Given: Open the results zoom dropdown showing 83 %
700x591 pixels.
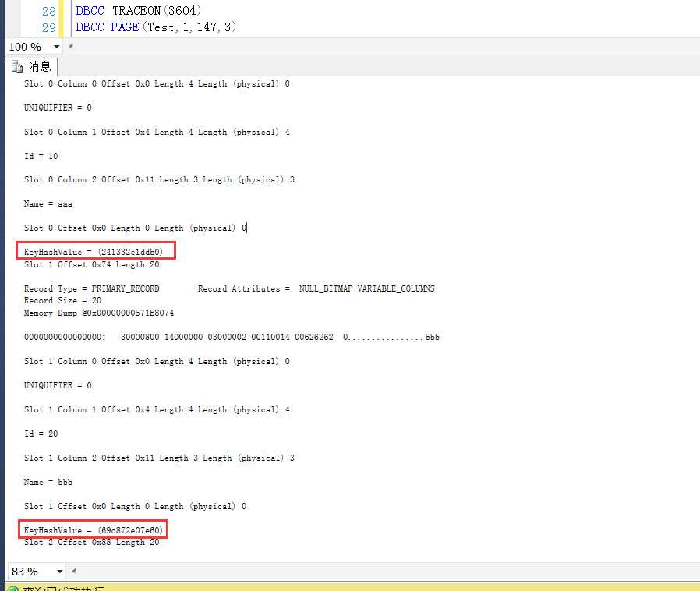Looking at the screenshot, I should (x=59, y=572).
